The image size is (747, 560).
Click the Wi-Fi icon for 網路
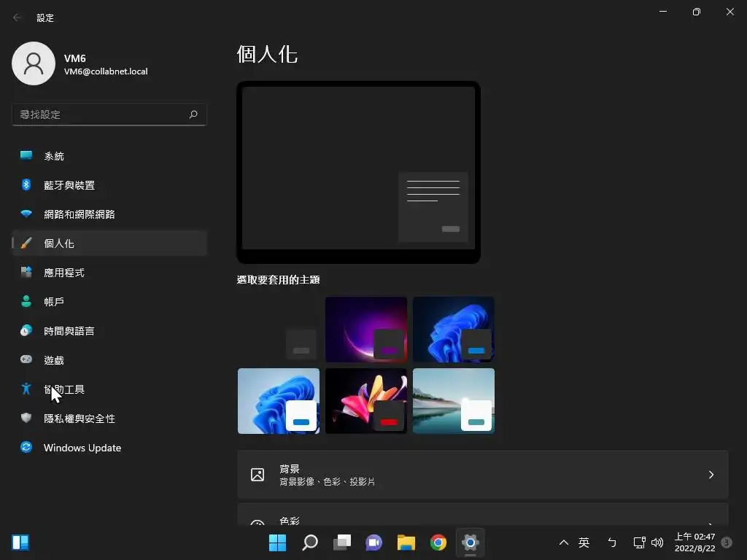click(x=26, y=214)
